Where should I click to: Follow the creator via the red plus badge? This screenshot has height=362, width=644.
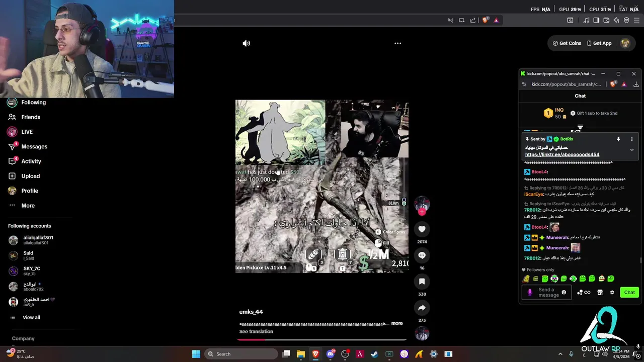tap(422, 212)
